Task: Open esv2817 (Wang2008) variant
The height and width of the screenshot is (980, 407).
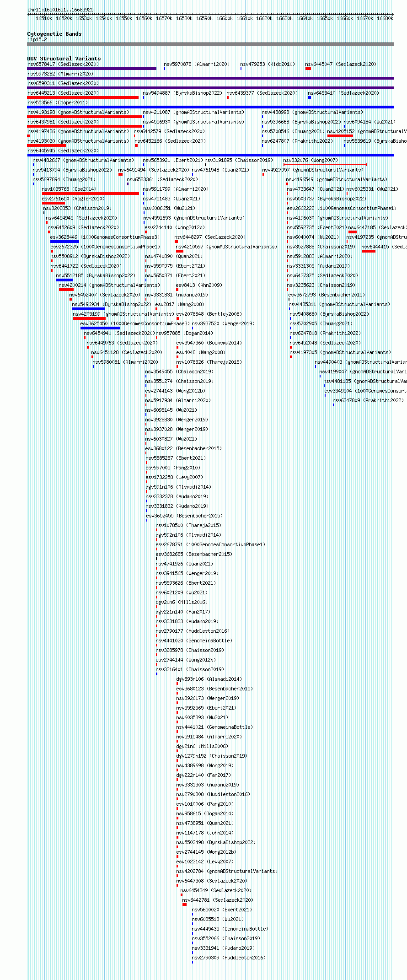Action: [x=180, y=305]
